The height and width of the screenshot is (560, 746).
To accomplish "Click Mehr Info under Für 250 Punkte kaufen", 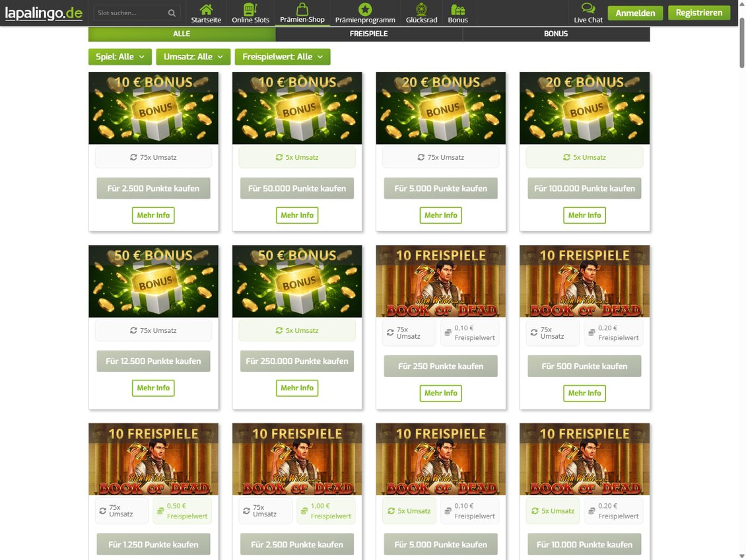I will [x=440, y=393].
